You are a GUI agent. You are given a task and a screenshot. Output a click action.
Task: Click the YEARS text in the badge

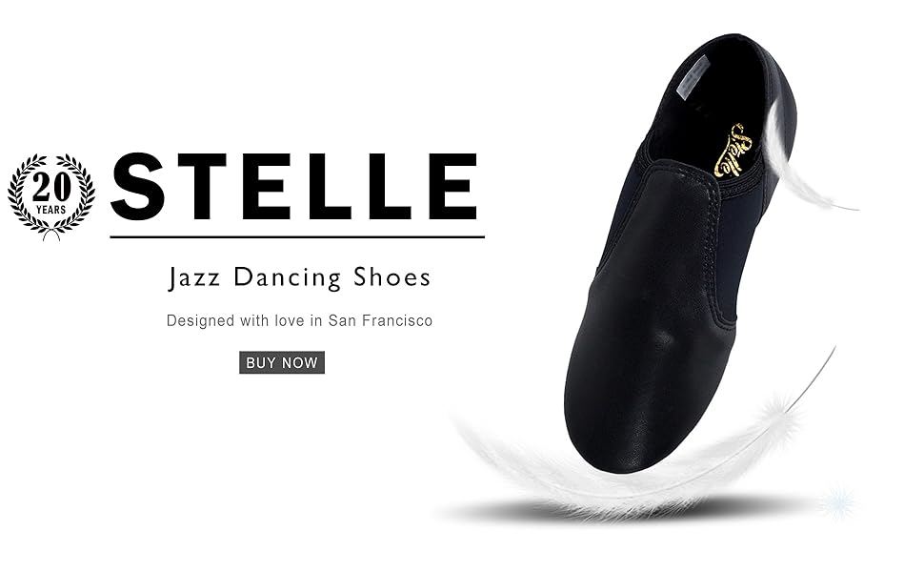[51, 210]
